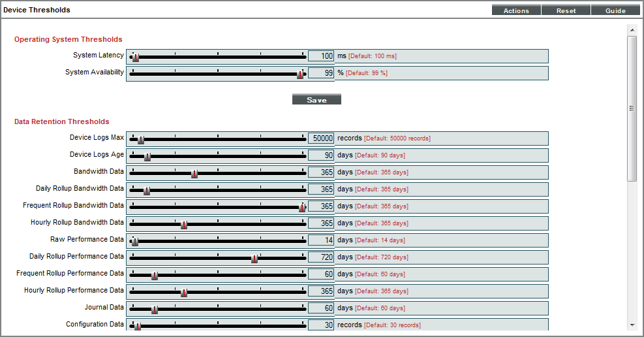Click the Frequent Rollup Bandwidth Data slider handle

point(302,208)
